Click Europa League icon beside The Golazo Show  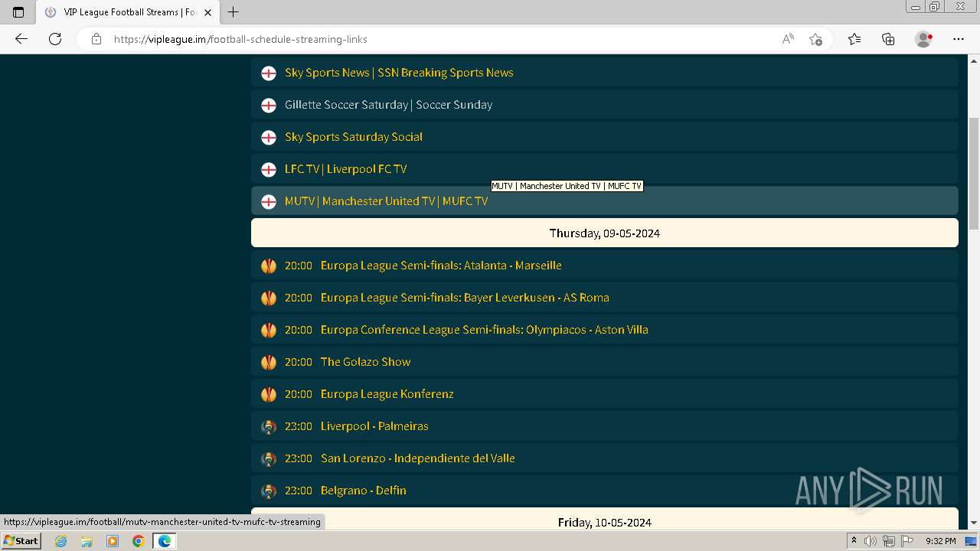[269, 362]
